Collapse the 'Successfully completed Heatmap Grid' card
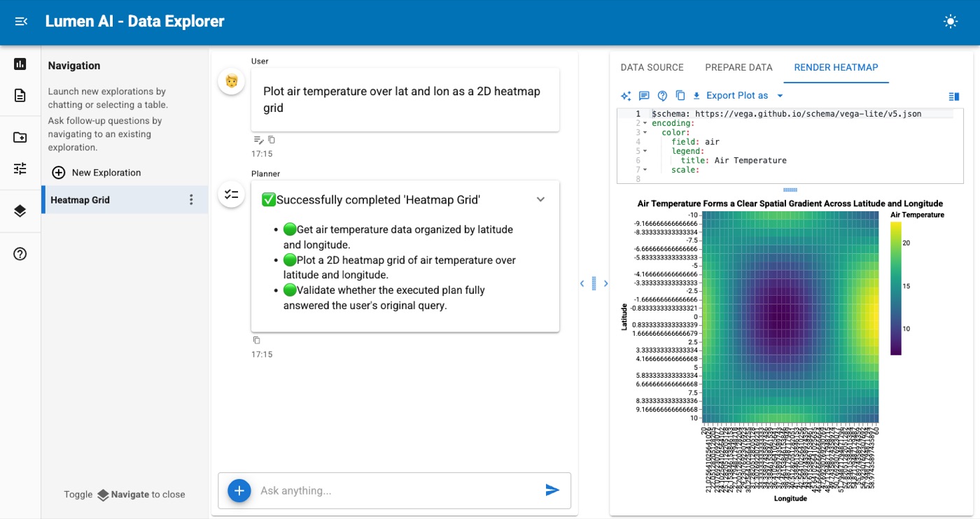 (540, 199)
